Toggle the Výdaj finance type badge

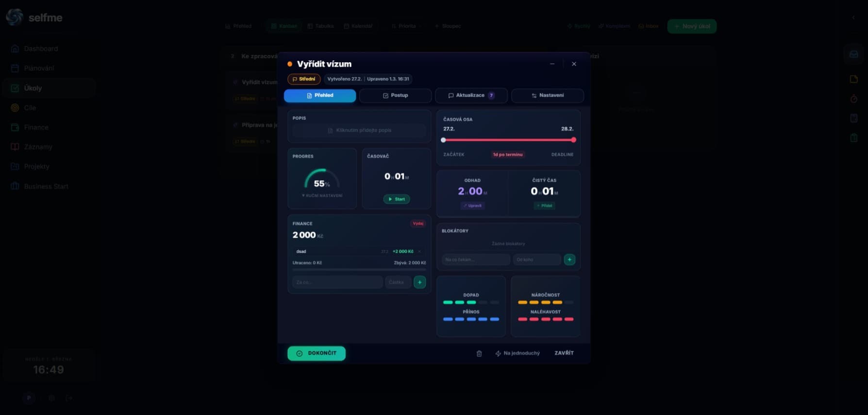(x=417, y=224)
